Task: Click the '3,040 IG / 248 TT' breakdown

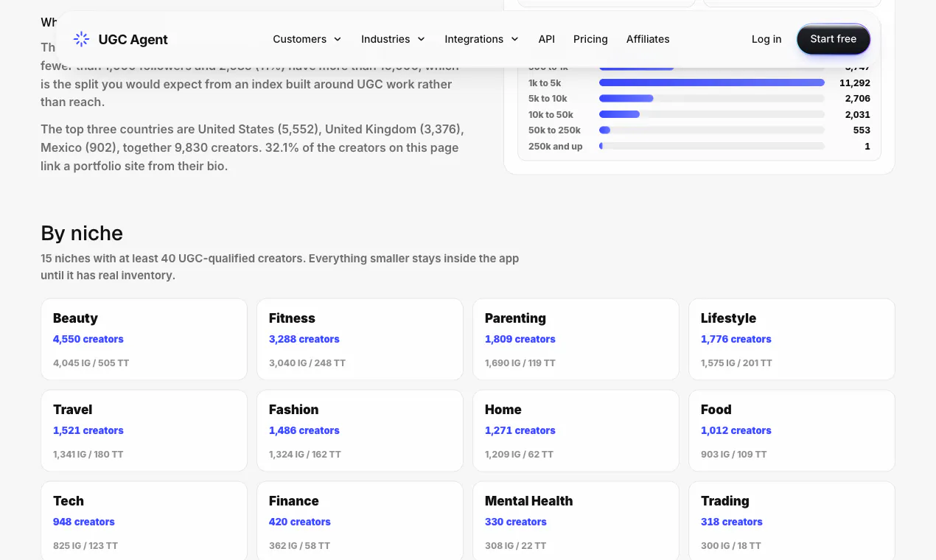Action: pos(307,363)
